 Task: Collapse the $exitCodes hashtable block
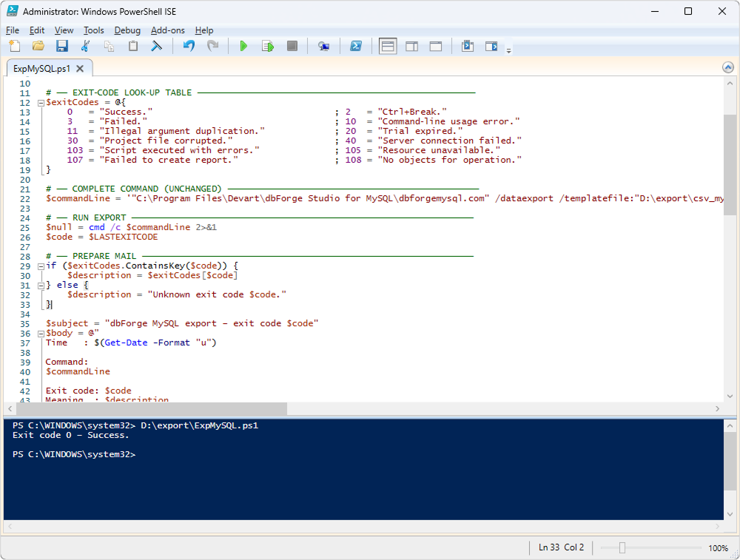coord(40,103)
